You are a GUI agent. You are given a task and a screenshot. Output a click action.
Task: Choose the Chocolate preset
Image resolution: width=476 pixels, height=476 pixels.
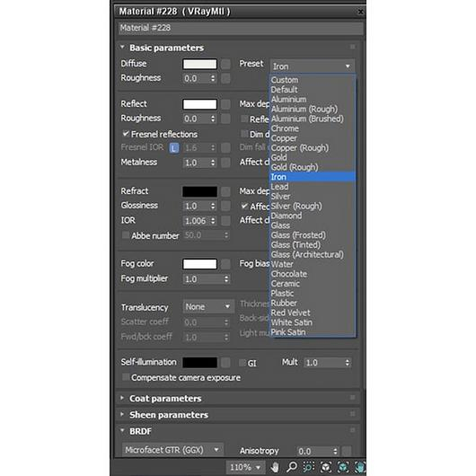[313, 274]
